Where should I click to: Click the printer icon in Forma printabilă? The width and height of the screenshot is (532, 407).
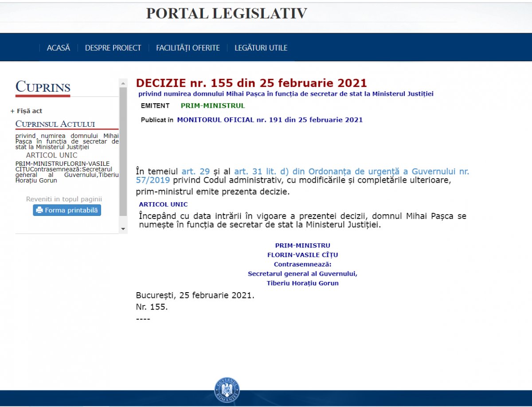(x=39, y=210)
